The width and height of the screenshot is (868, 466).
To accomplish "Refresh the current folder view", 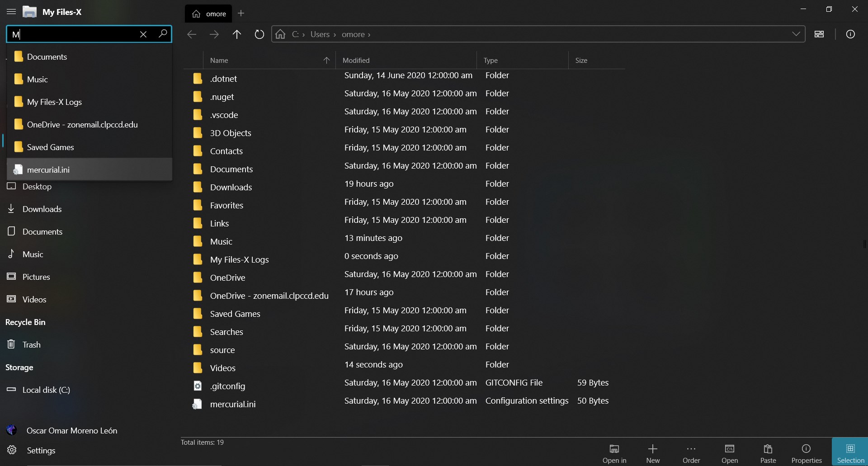I will click(259, 34).
